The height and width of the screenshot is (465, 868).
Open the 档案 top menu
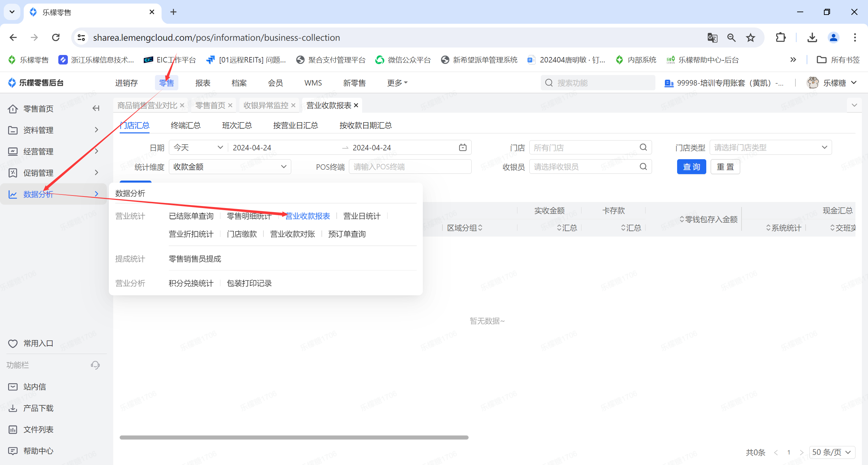239,83
